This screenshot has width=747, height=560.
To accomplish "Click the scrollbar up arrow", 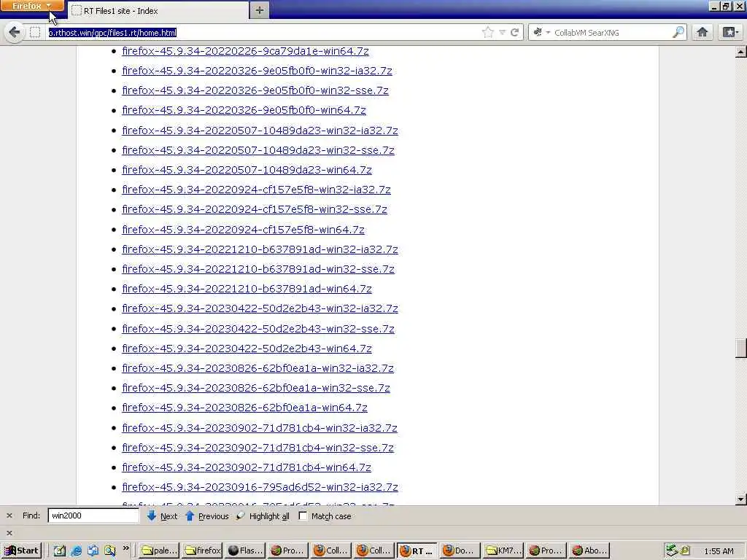I will pyautogui.click(x=741, y=52).
